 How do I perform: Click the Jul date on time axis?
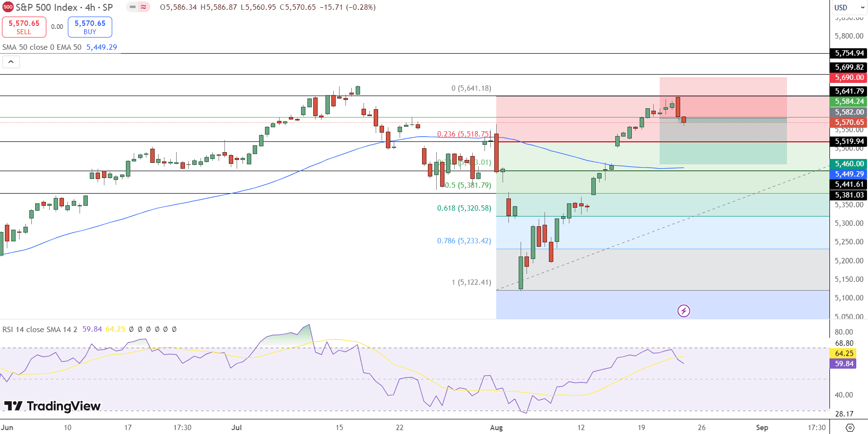coord(237,428)
